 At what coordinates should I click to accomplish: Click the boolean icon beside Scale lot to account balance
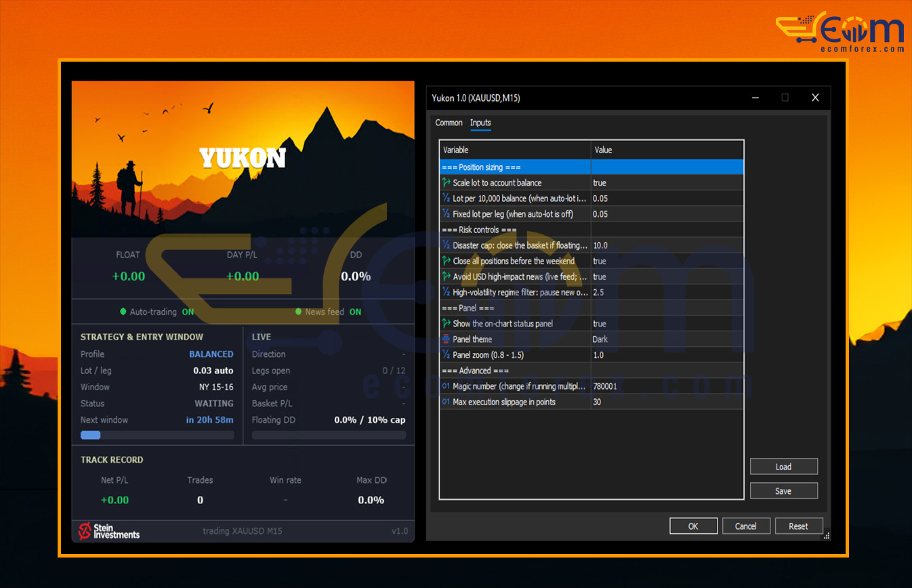coord(446,183)
